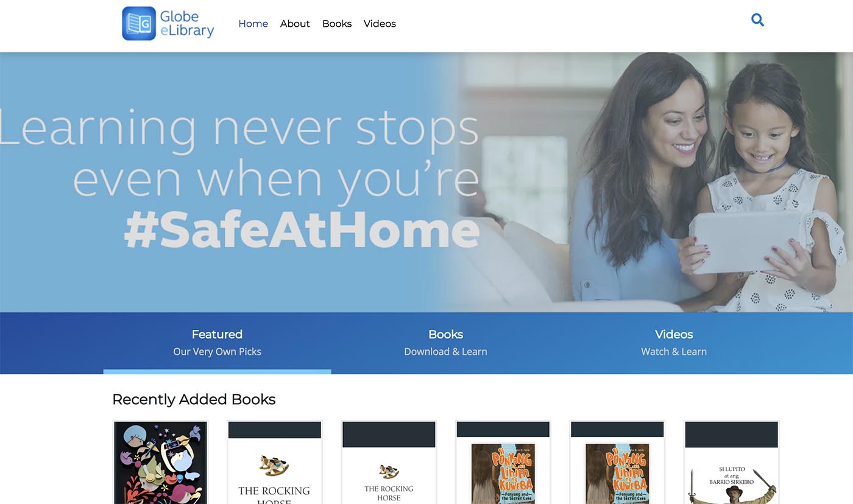
Task: Click the Our Very Own Picks subtitle
Action: [x=217, y=352]
